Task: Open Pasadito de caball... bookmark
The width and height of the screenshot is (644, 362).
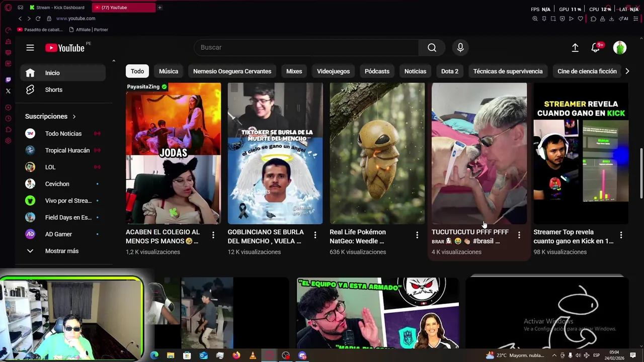Action: [40, 30]
